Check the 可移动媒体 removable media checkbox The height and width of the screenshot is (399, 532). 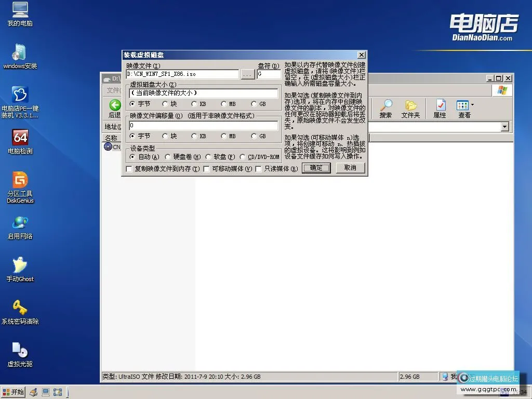[x=206, y=169]
